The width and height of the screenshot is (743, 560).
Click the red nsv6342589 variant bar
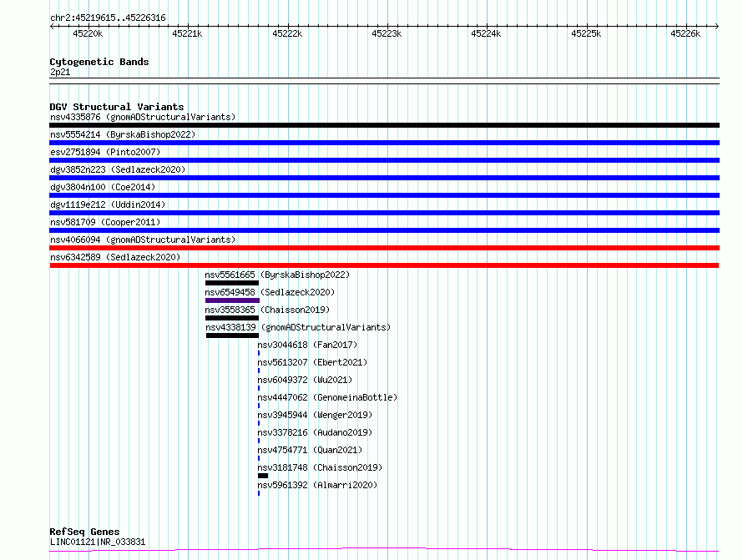tap(384, 265)
